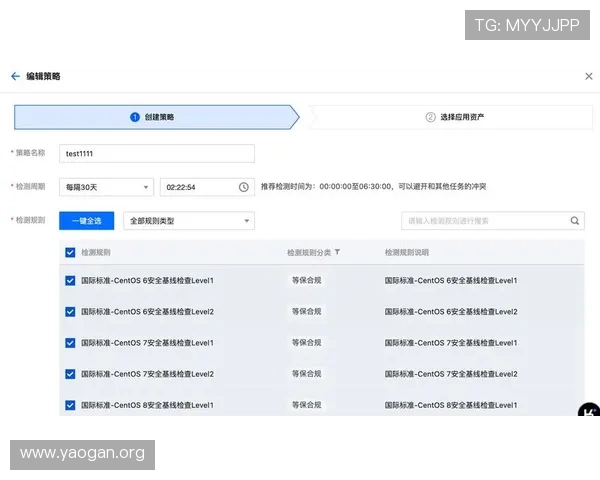
Task: Click the recommended detection time hint text
Action: (373, 186)
